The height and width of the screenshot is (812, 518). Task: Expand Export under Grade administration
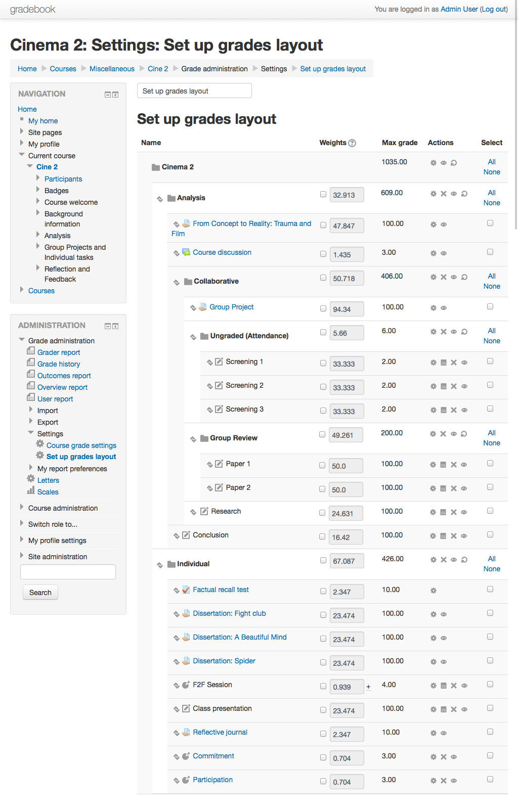click(31, 421)
